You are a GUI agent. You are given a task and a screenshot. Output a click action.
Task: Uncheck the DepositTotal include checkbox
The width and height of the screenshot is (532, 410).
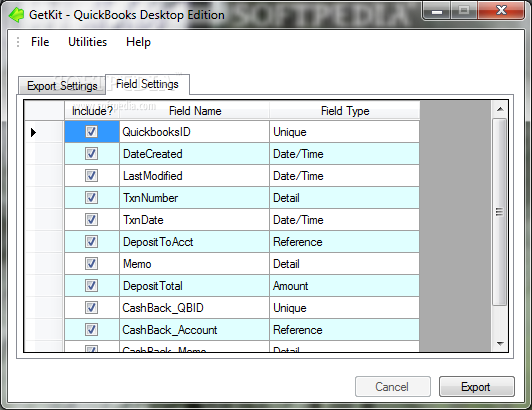(91, 286)
